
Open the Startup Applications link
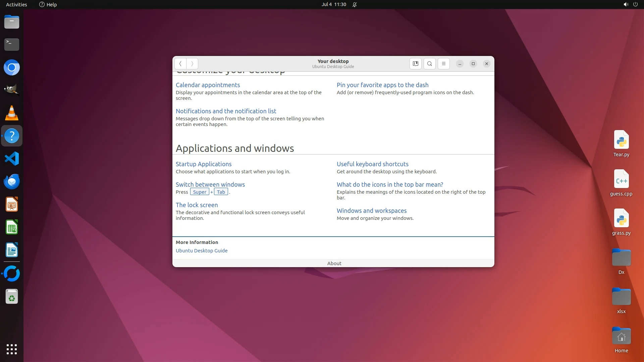(203, 164)
